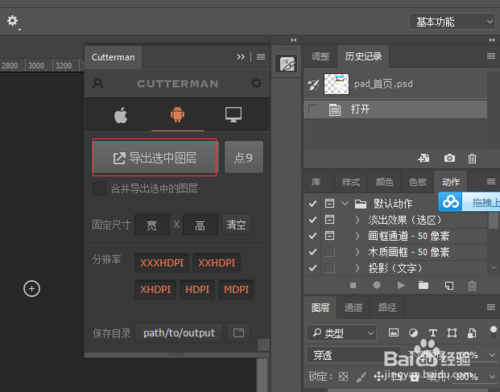Image resolution: width=500 pixels, height=392 pixels.
Task: Delete the current history state trash icon
Action: point(472,158)
